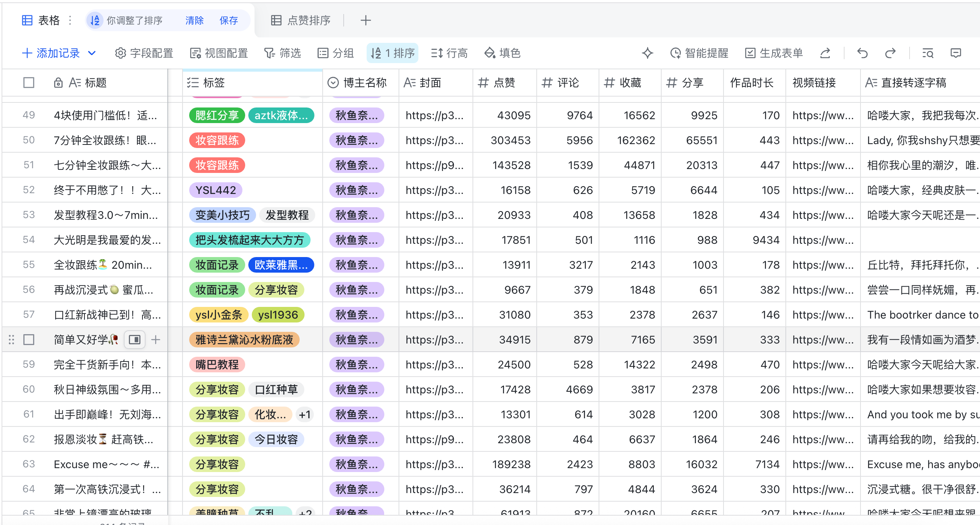Click the drag handle on 简单又好学 row
The height and width of the screenshot is (525, 980).
point(12,340)
